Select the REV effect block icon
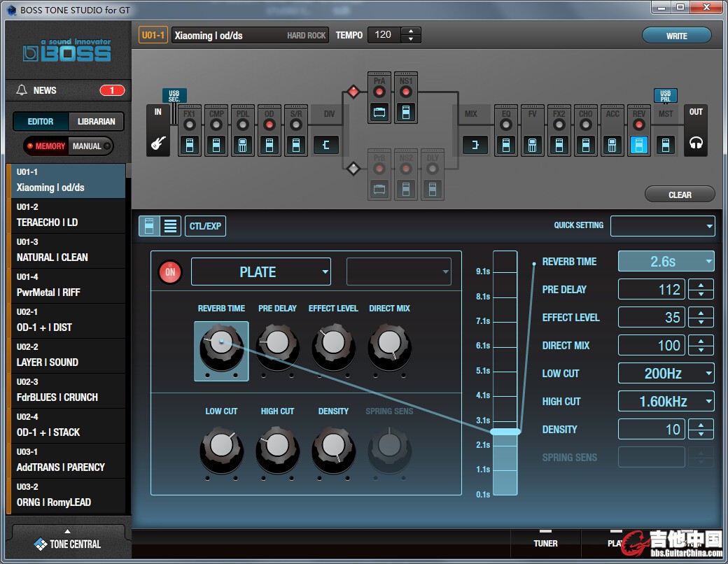The width and height of the screenshot is (728, 564). click(x=638, y=146)
